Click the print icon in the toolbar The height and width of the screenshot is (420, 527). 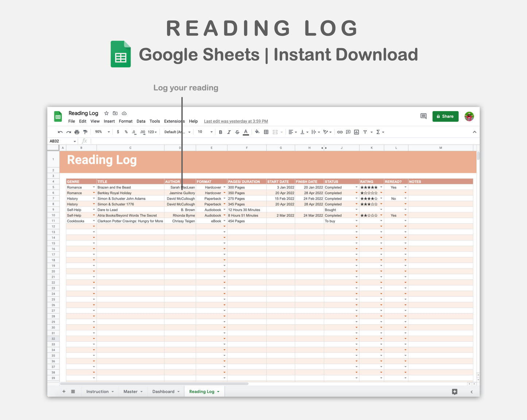coord(77,132)
